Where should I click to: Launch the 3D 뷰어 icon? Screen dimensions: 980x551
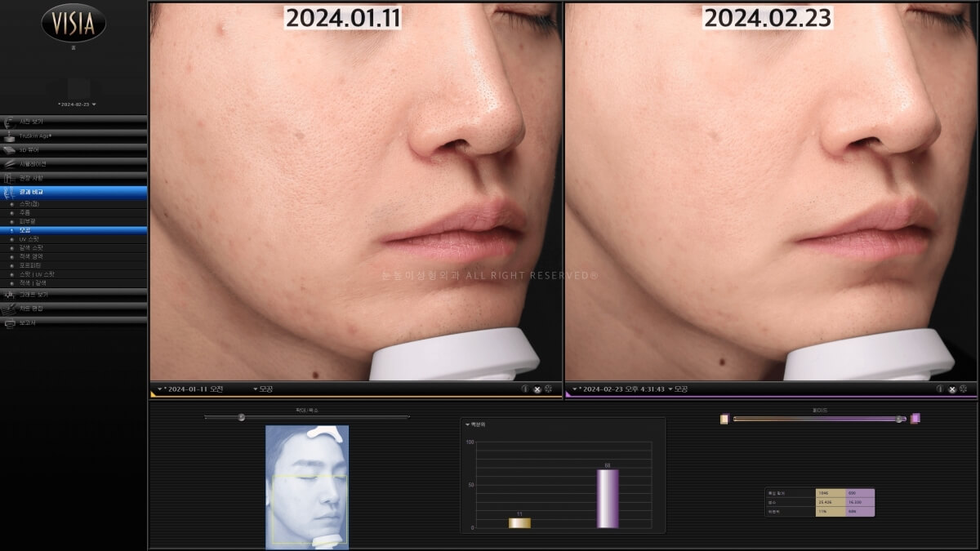click(x=9, y=149)
